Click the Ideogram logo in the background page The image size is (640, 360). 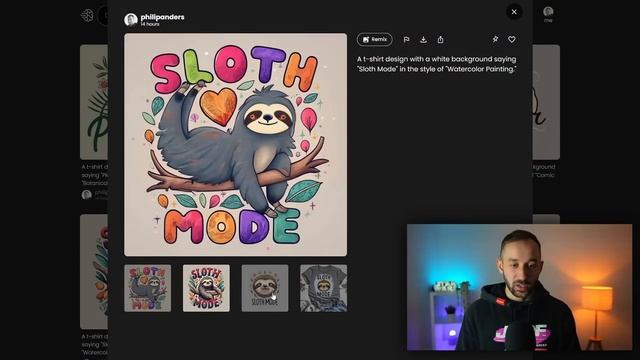click(87, 16)
